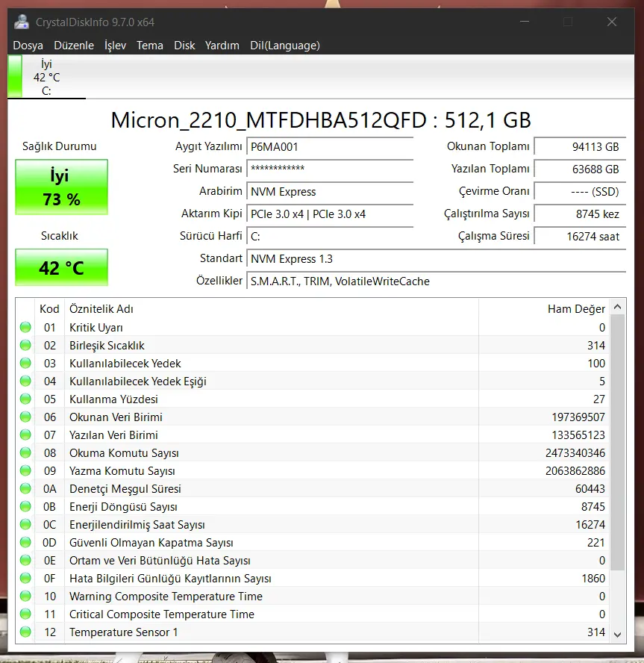
Task: Click Çevirme Oranı value ---- (SSD)
Action: click(x=580, y=192)
